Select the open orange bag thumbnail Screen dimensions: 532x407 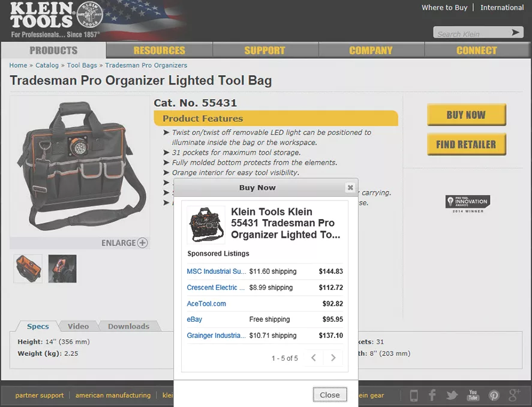point(28,268)
